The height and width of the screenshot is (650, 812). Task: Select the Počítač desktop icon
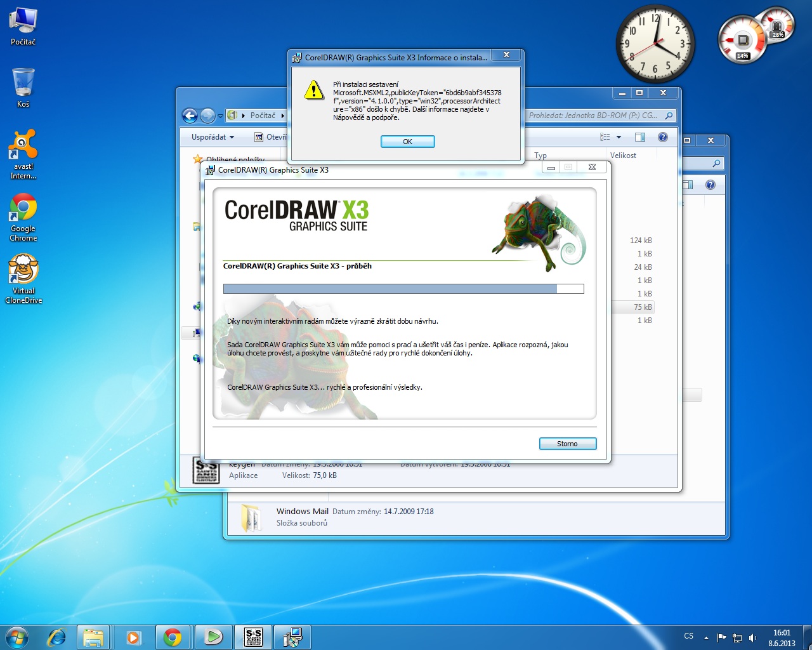tap(23, 27)
